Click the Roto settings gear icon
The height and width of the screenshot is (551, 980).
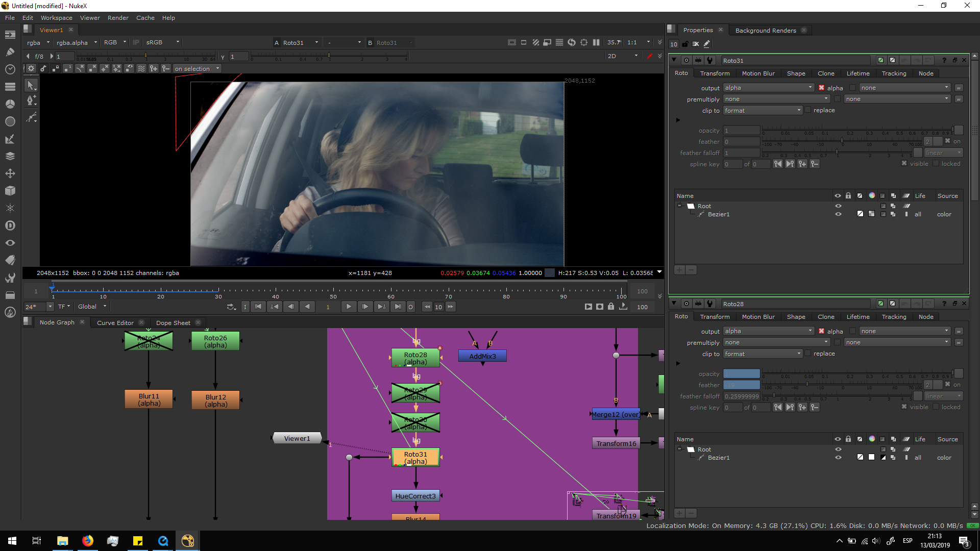[31, 68]
